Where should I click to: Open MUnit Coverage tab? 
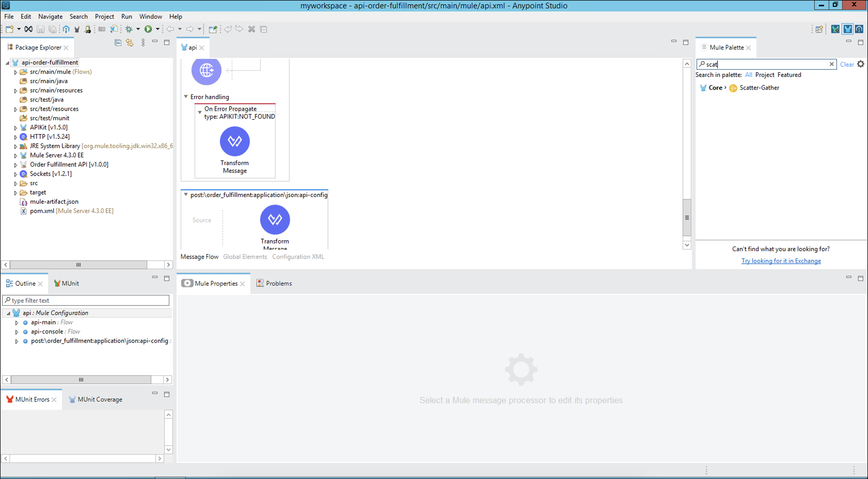coord(95,399)
